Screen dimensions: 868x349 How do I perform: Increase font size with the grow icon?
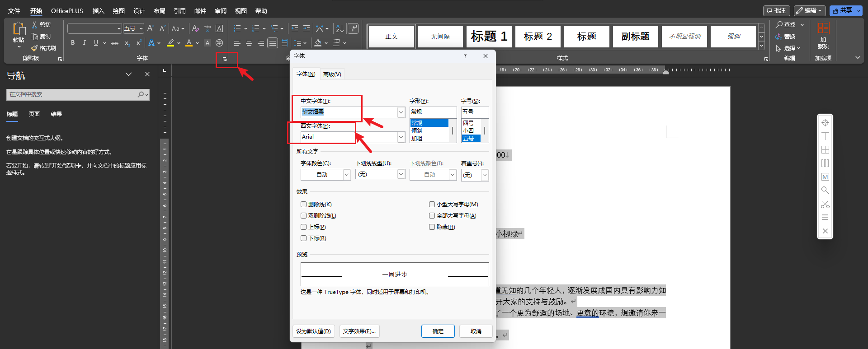pyautogui.click(x=151, y=28)
